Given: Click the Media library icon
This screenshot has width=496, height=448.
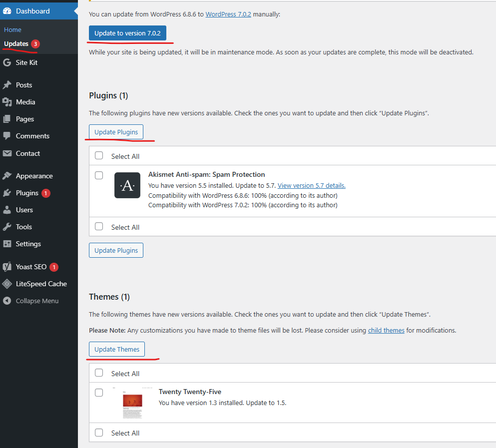Looking at the screenshot, I should [7, 102].
